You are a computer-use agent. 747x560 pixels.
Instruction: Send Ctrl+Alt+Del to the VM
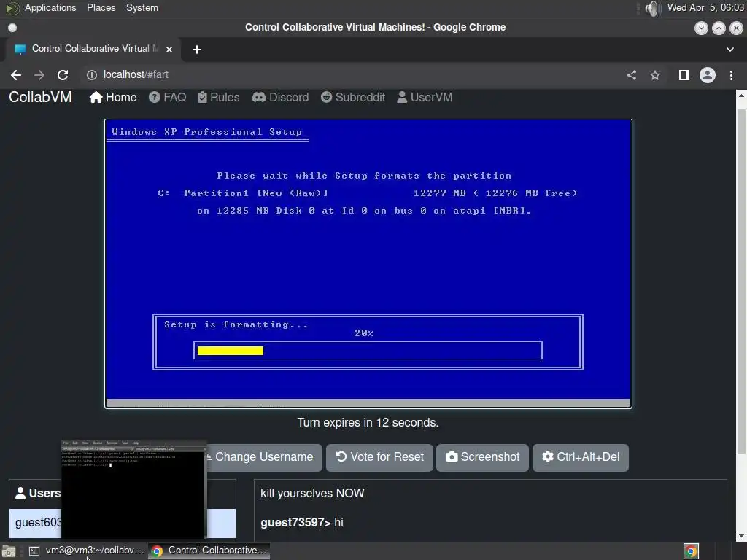(580, 457)
